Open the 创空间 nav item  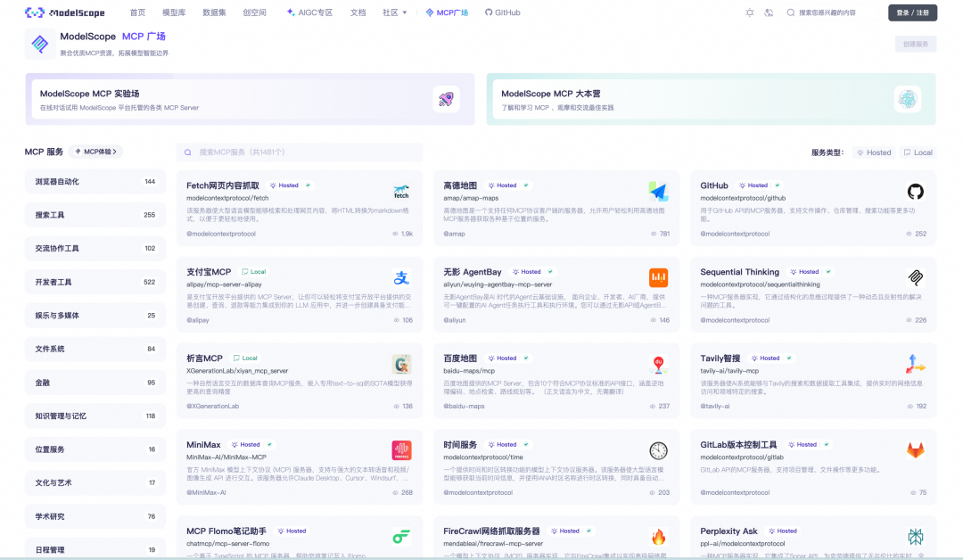254,12
